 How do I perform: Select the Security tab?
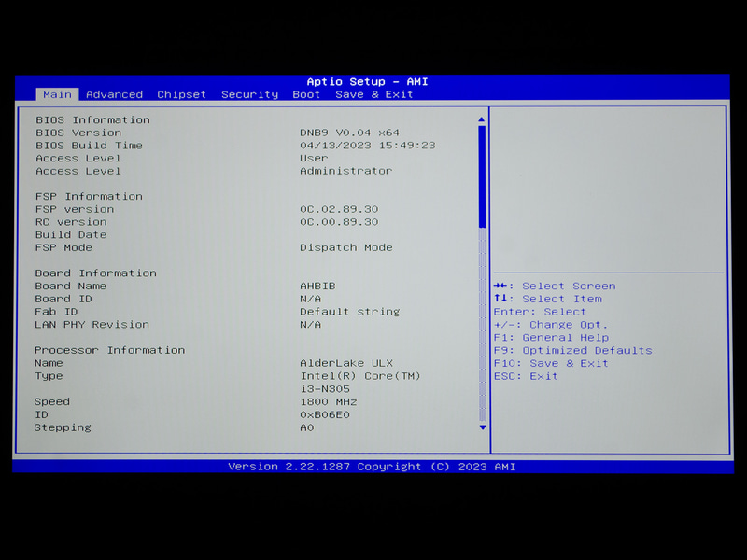[248, 94]
